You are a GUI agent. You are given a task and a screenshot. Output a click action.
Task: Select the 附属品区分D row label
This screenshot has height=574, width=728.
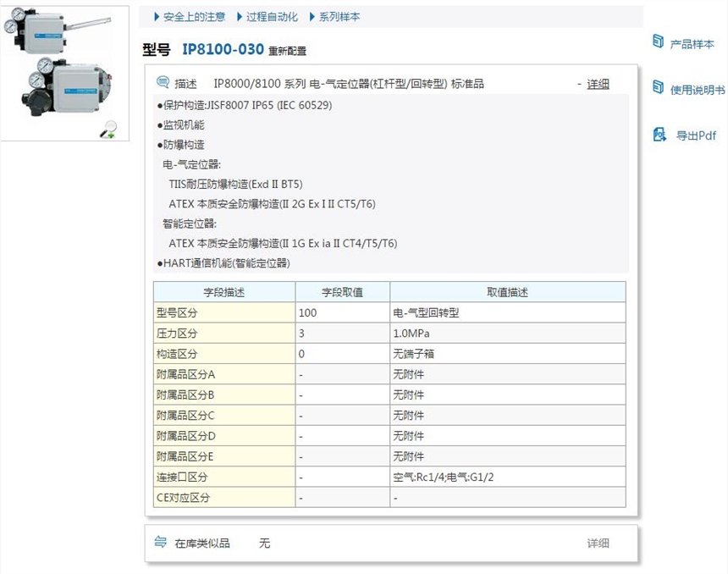click(x=224, y=436)
